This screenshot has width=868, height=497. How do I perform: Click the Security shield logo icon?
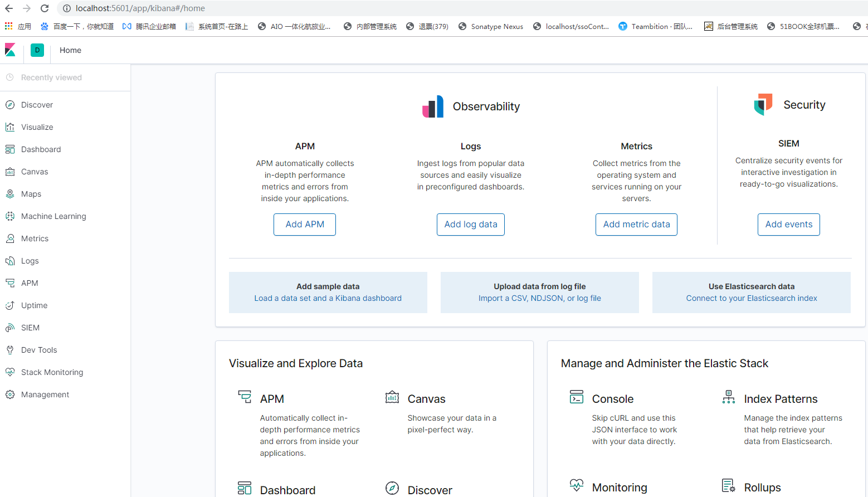763,104
